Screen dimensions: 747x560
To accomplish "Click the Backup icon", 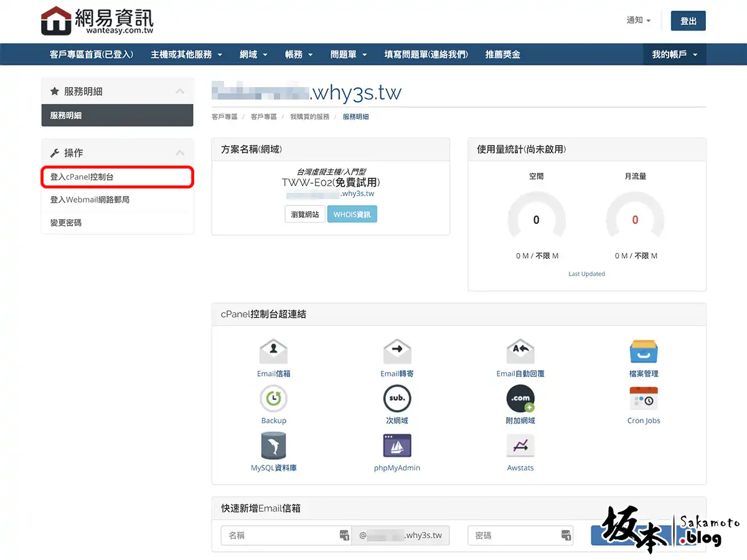I will click(x=273, y=399).
